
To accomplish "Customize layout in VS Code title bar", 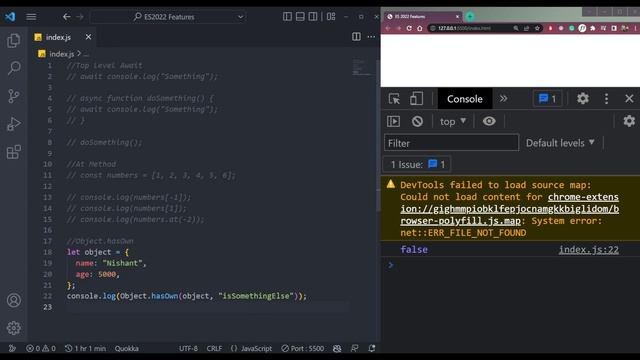I will [x=331, y=17].
